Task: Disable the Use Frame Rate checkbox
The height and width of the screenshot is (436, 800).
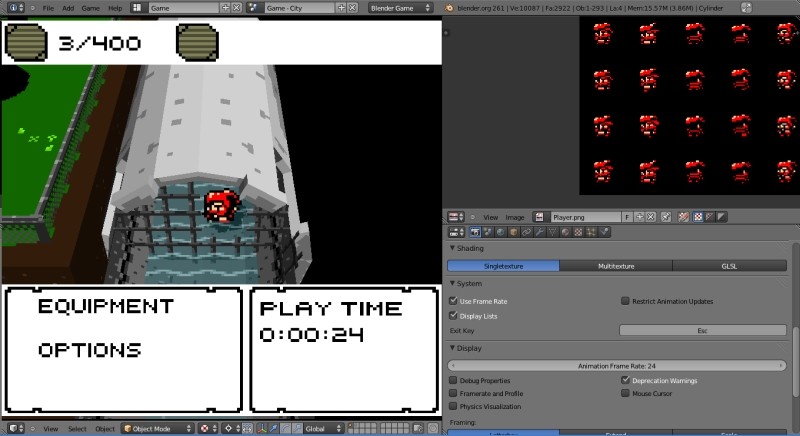Action: click(454, 301)
